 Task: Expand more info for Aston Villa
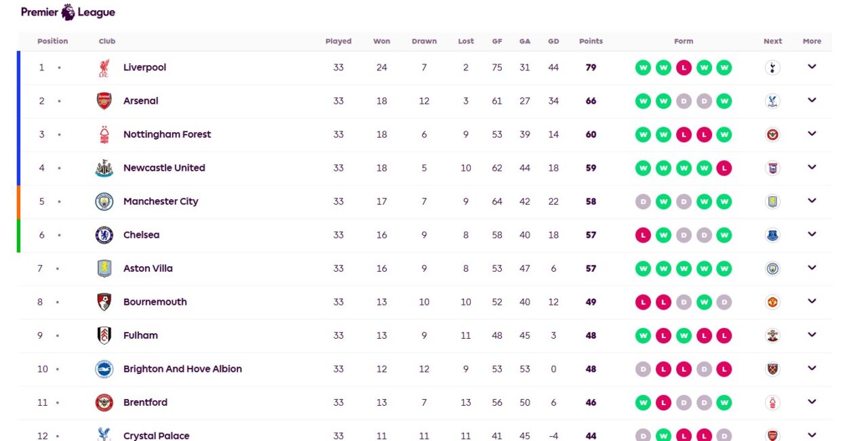(812, 268)
